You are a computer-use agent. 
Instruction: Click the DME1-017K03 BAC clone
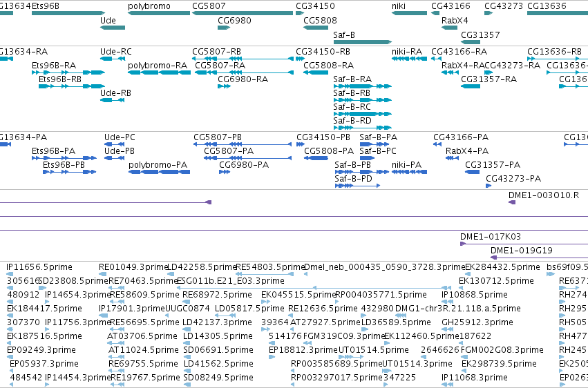(524, 244)
